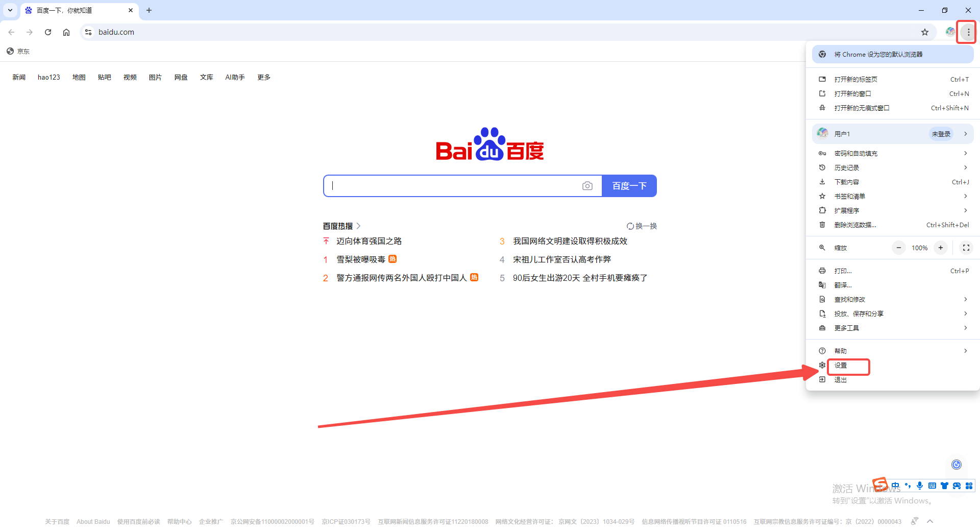Click the camera image search icon

587,186
